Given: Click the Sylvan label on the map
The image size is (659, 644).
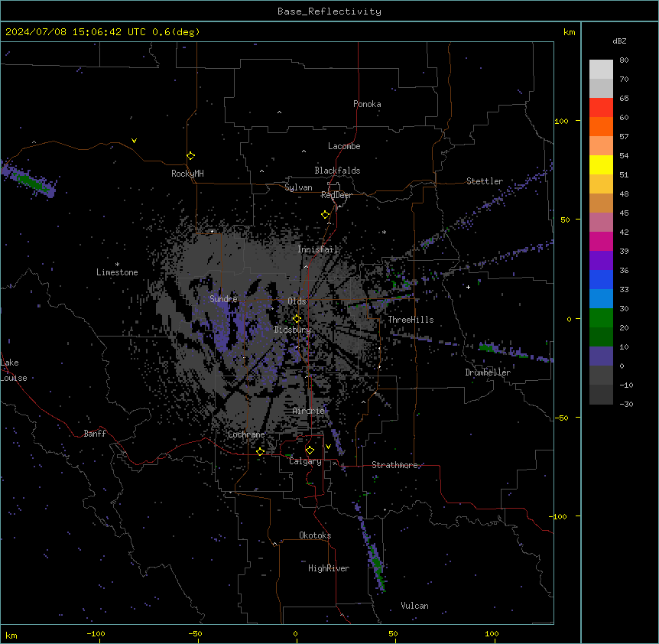Looking at the screenshot, I should pyautogui.click(x=298, y=187).
